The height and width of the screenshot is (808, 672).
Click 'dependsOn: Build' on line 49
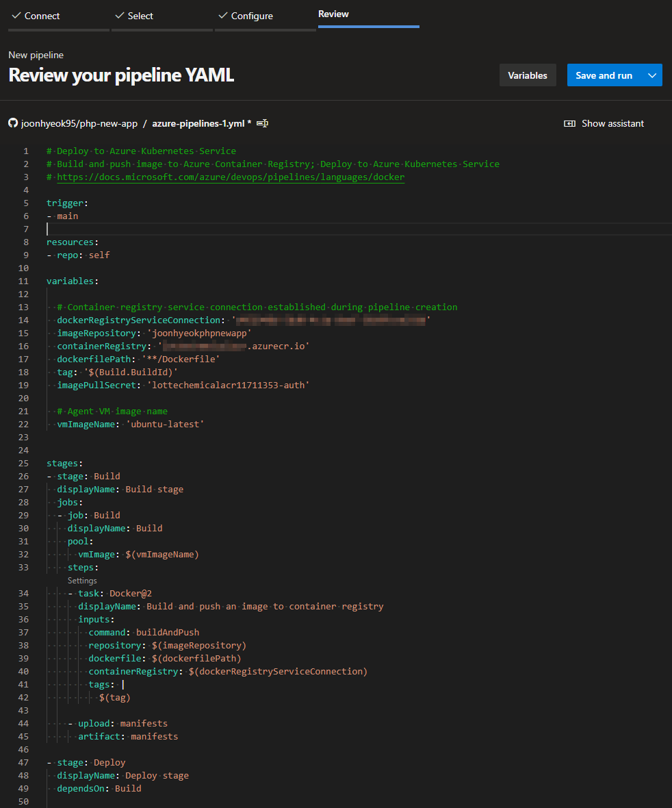click(x=99, y=788)
